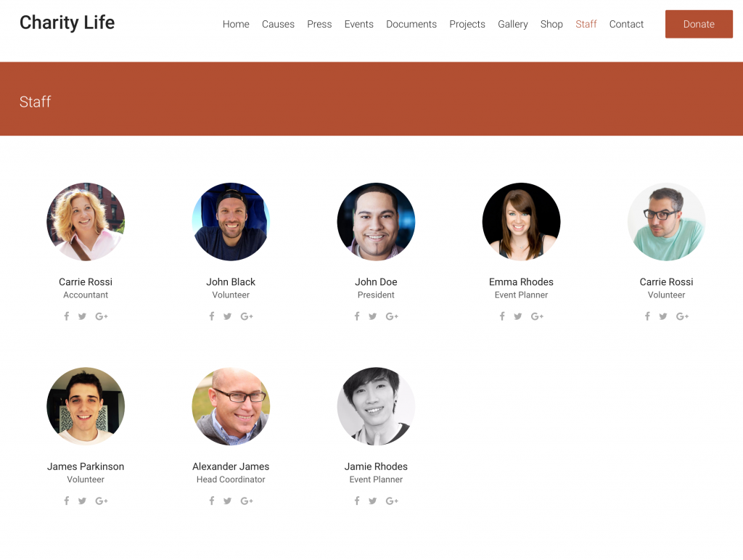Open Emma Rhodes' Google+ profile
The height and width of the screenshot is (560, 743).
(x=537, y=316)
